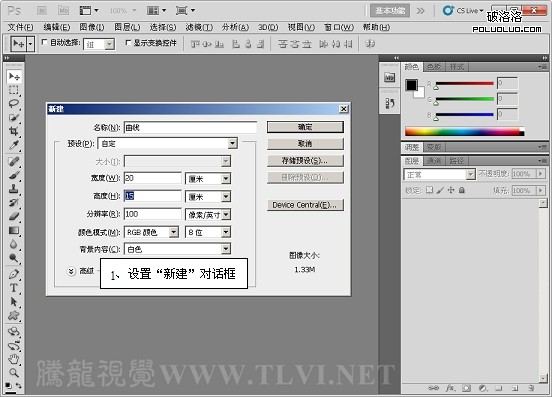Toggle lock position in Layers panel
The image size is (552, 397).
[x=451, y=190]
